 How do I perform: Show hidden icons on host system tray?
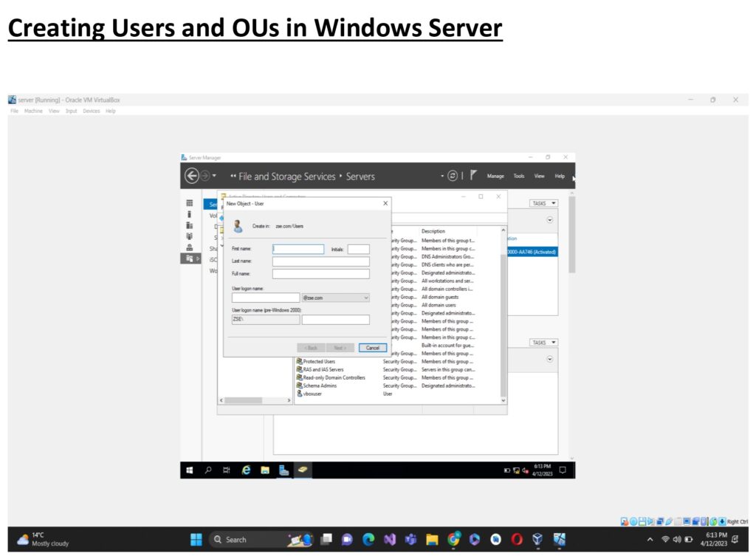point(650,540)
